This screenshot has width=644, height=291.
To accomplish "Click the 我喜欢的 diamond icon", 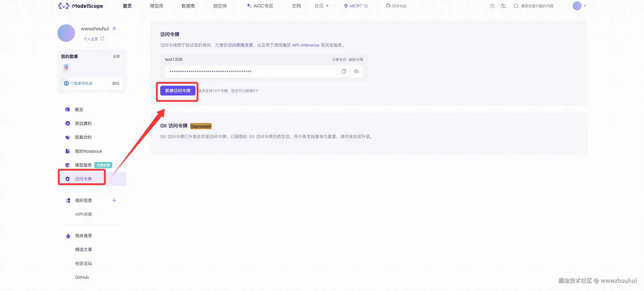I will click(x=68, y=137).
